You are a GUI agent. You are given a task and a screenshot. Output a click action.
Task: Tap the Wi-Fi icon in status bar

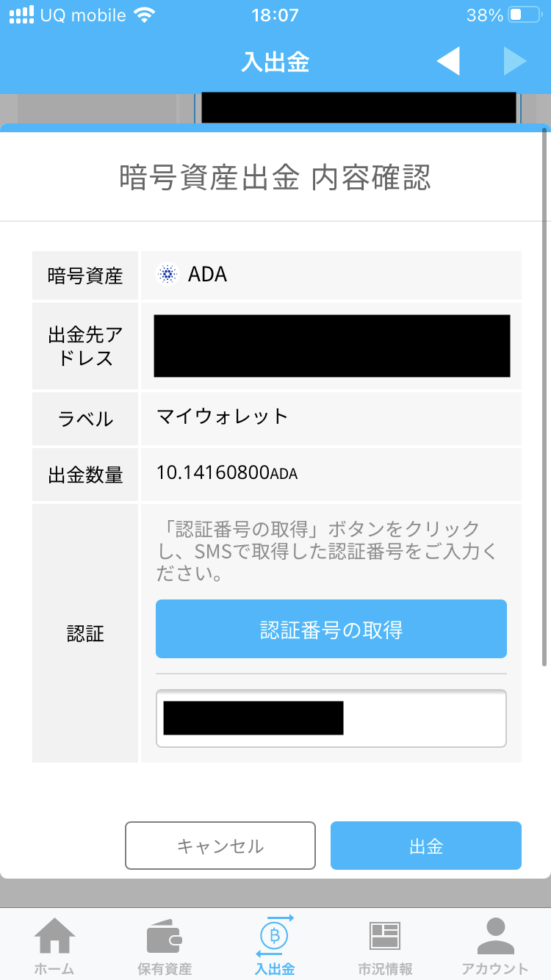tap(145, 15)
